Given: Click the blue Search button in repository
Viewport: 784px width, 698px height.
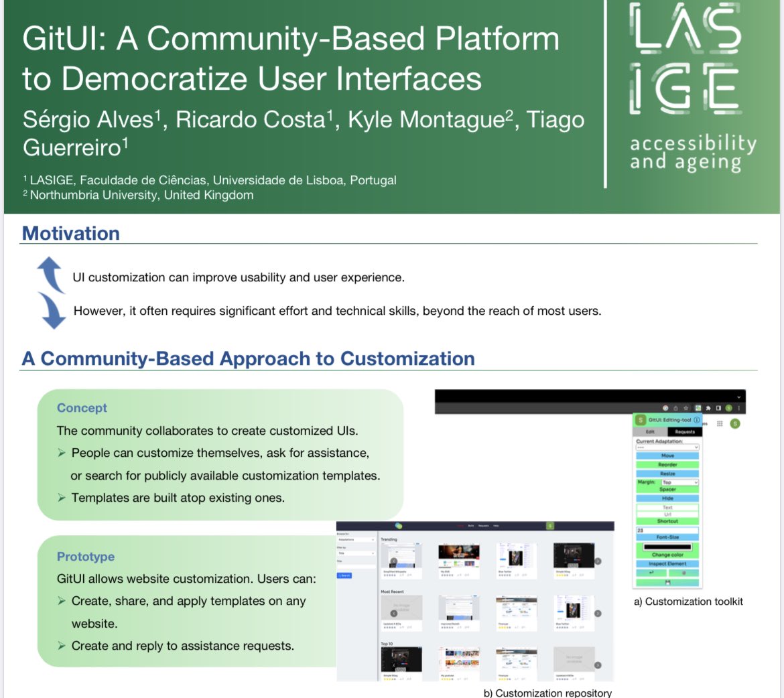Looking at the screenshot, I should pos(344,575).
